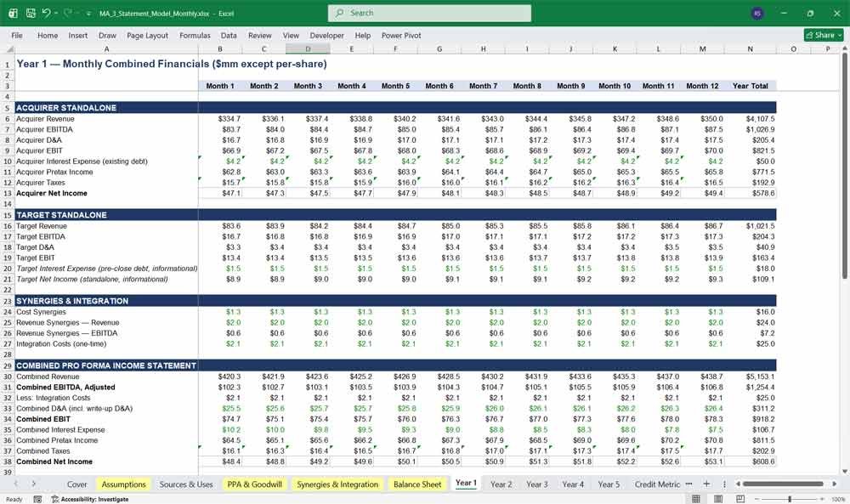This screenshot has width=850, height=504.
Task: Click the Share button
Action: pyautogui.click(x=824, y=35)
